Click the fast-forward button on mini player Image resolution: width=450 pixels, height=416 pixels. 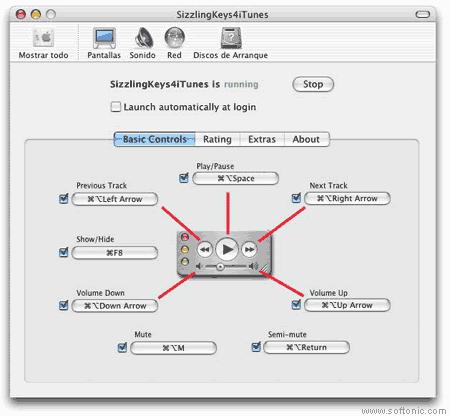coord(249,249)
